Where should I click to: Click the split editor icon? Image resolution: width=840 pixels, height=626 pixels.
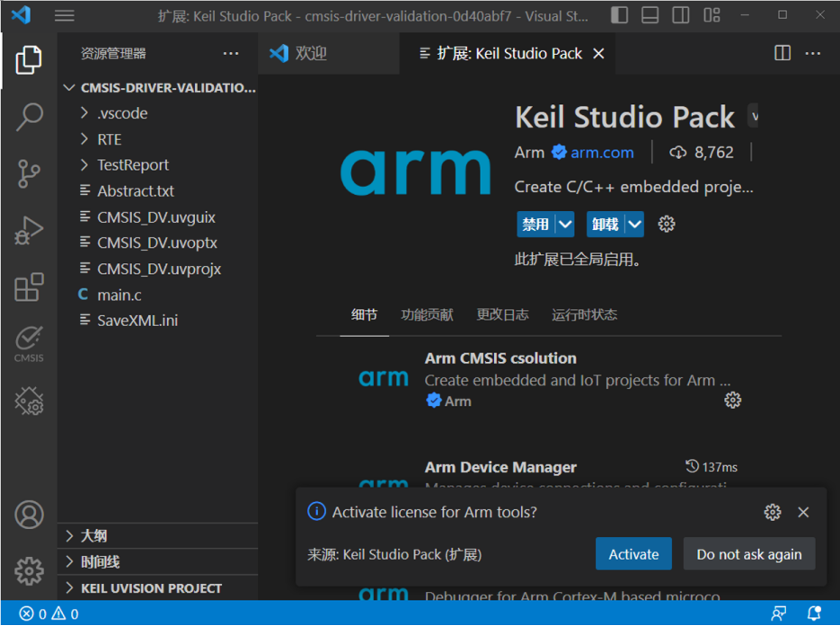783,54
